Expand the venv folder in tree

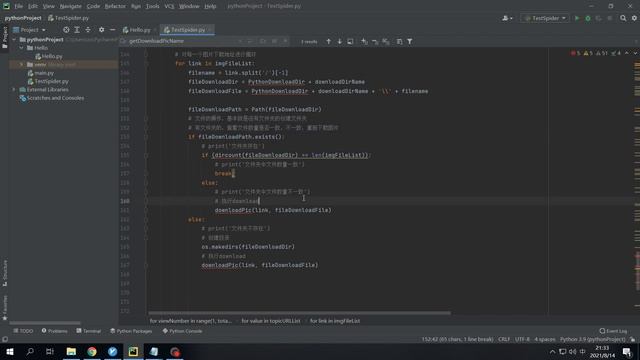pos(22,64)
